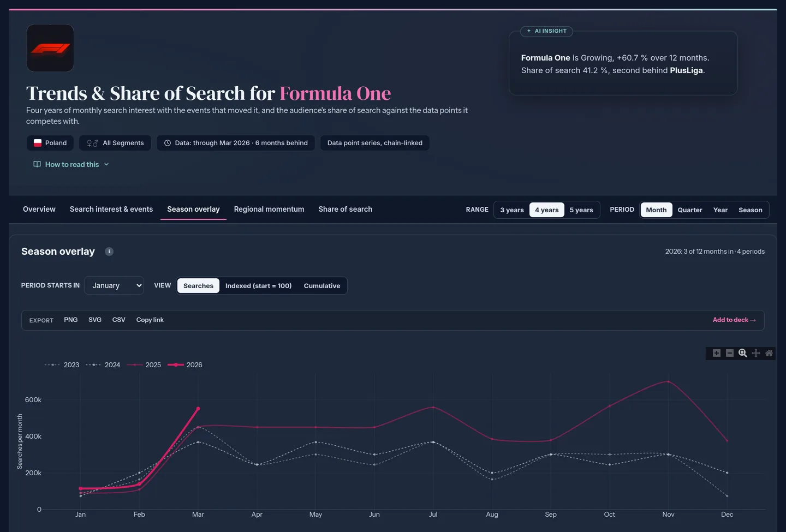Viewport: 786px width, 532px height.
Task: Select the magnifier selection zoom tool
Action: click(x=743, y=353)
